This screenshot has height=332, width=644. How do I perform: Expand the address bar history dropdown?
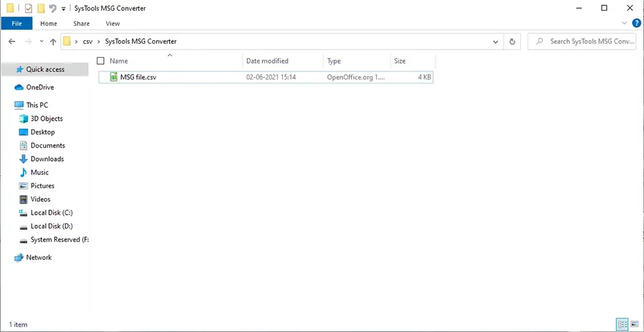496,42
